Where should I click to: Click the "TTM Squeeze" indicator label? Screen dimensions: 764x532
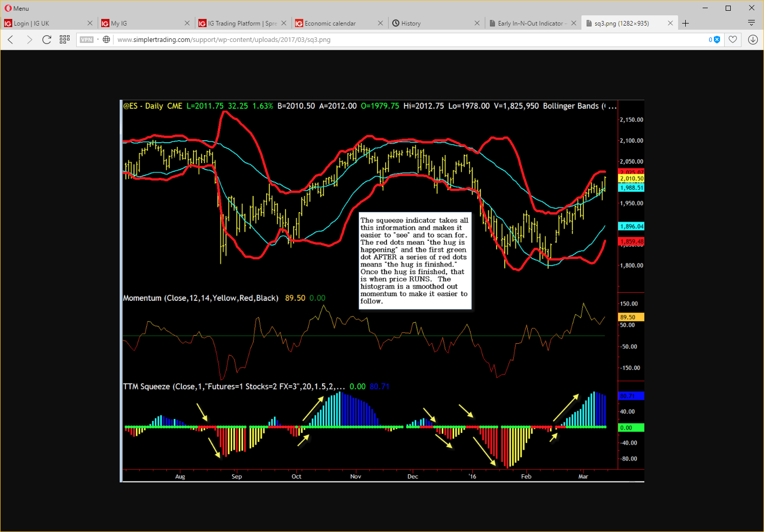click(147, 386)
